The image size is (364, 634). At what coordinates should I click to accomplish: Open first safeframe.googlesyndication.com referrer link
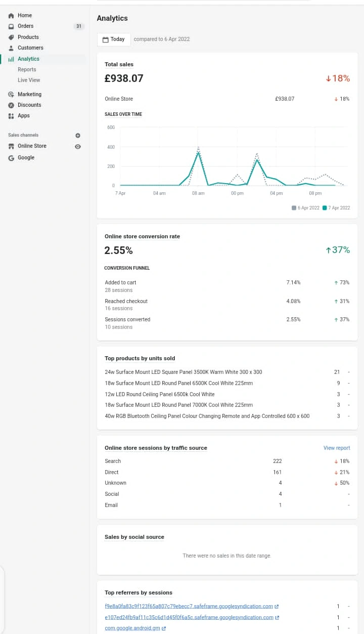[x=189, y=606]
